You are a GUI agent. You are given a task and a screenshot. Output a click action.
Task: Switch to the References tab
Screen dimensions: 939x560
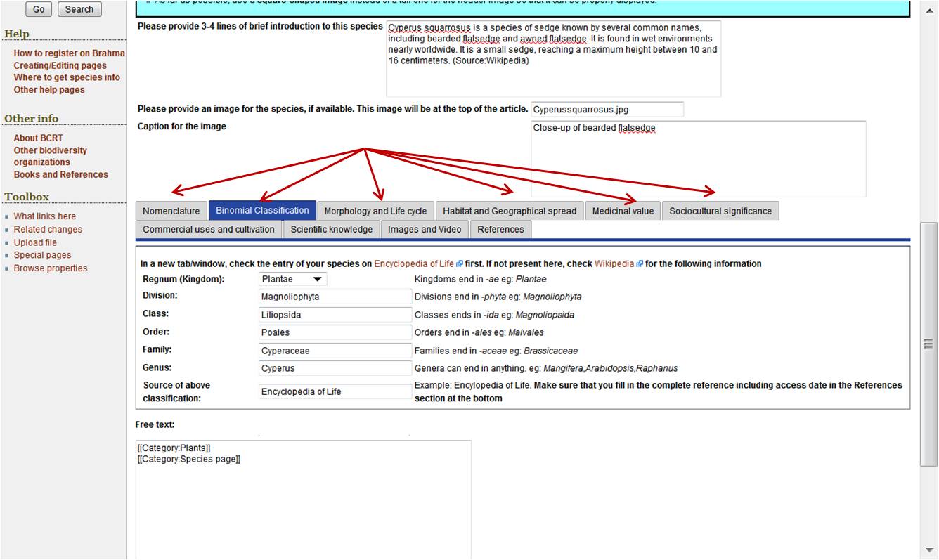[x=500, y=229]
